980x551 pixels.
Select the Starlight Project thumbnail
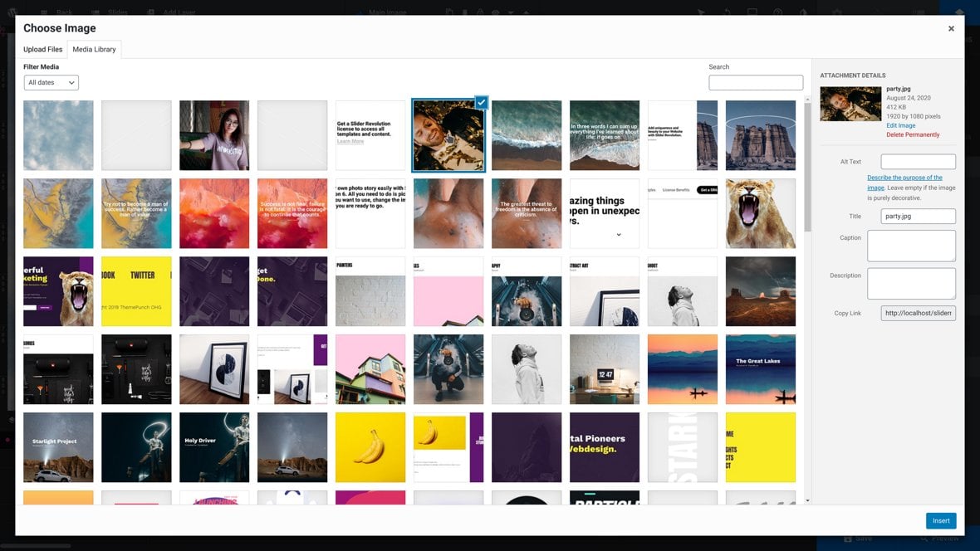pyautogui.click(x=58, y=447)
